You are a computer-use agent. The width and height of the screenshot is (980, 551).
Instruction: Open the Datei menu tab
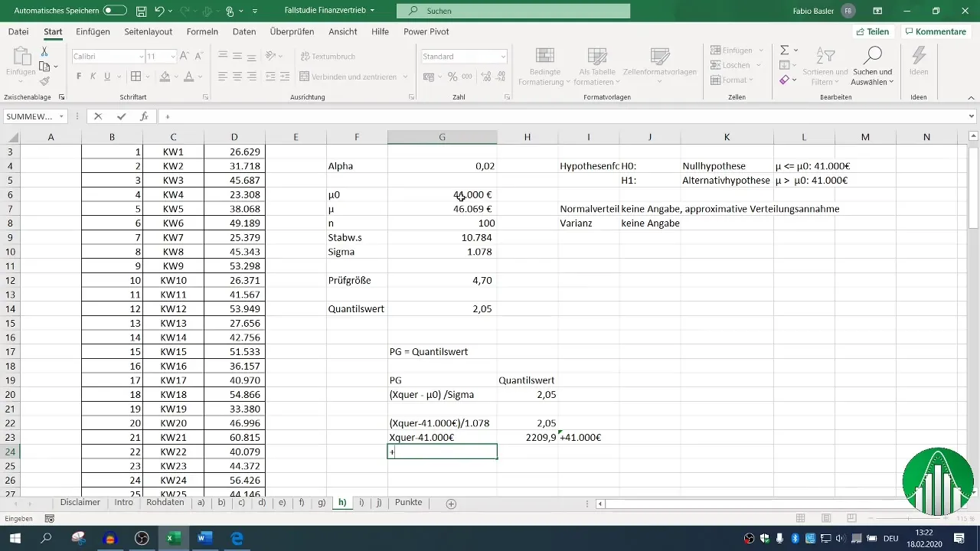click(18, 31)
